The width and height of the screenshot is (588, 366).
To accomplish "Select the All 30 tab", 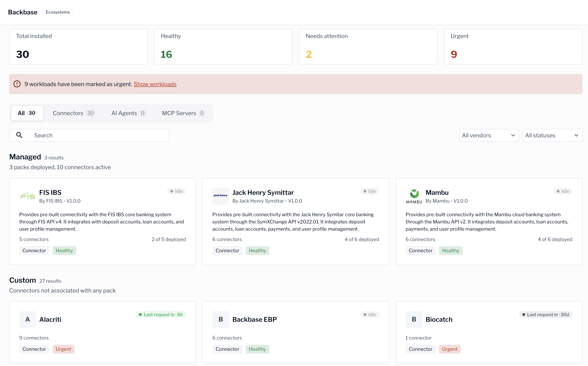I will click(x=27, y=113).
